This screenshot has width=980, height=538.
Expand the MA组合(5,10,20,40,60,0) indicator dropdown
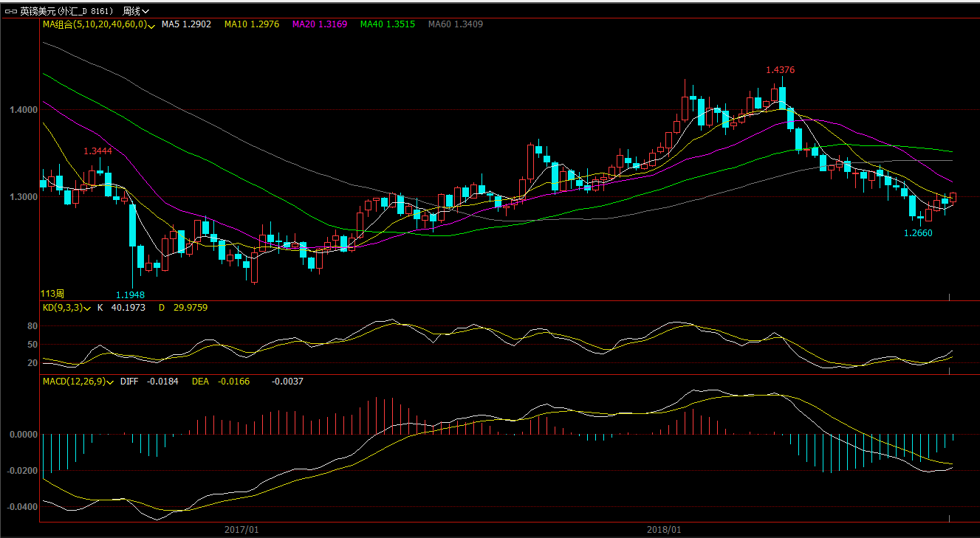click(151, 25)
